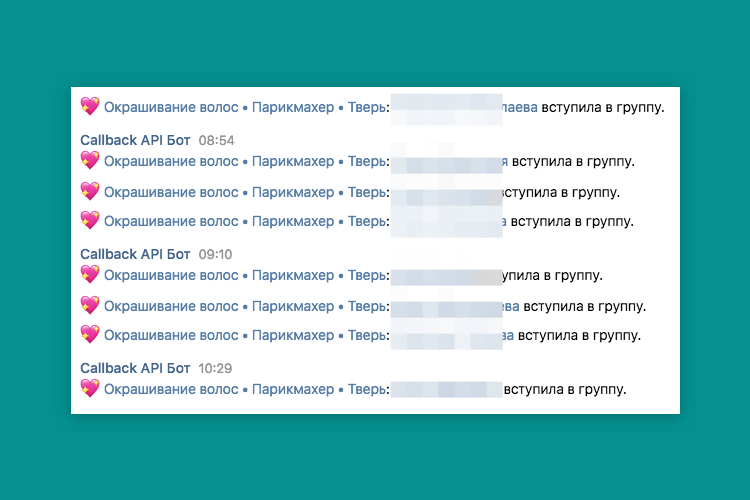Click 'вступила в группу.' text in the 10:29 message
Image resolution: width=750 pixels, height=500 pixels.
[565, 389]
